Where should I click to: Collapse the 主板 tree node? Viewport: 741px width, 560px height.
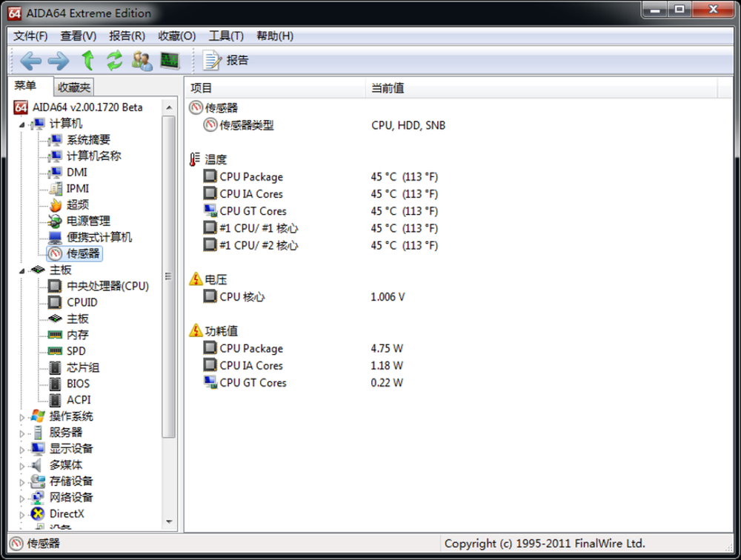(21, 271)
